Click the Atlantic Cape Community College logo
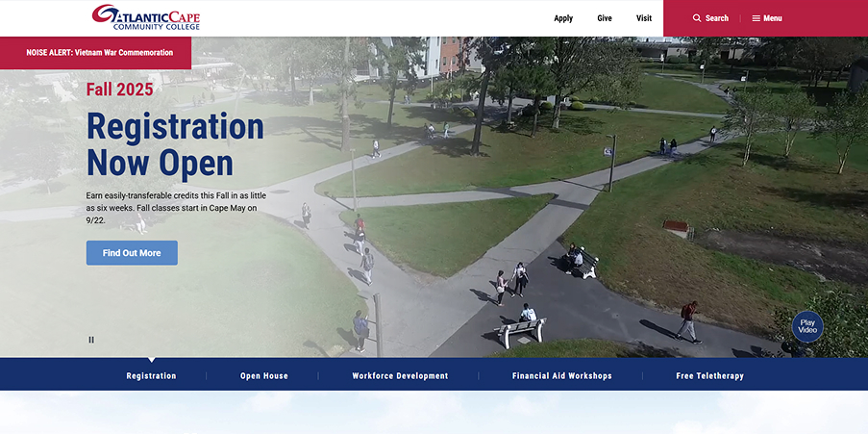This screenshot has height=434, width=868. point(145,17)
